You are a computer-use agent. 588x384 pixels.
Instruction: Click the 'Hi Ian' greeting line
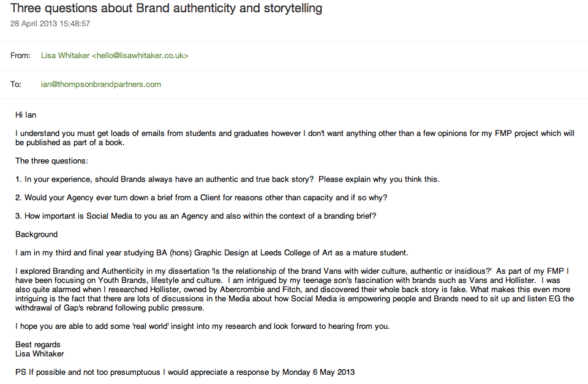(x=26, y=115)
